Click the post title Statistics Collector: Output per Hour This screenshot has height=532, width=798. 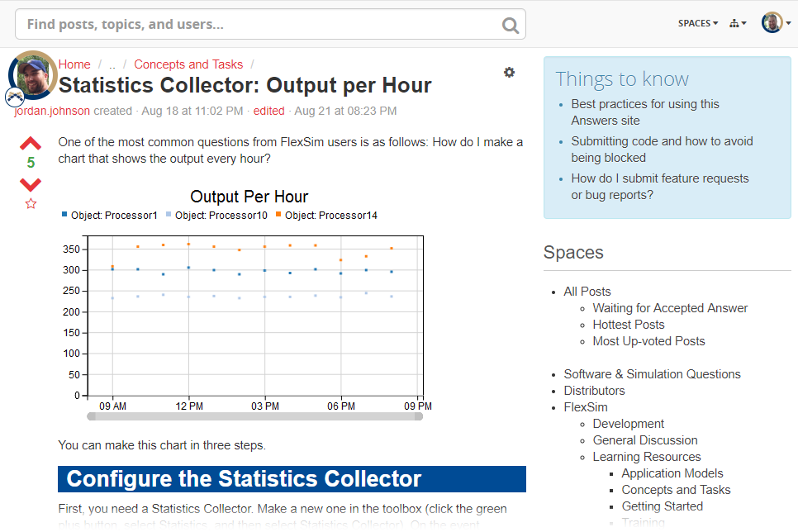pos(245,85)
